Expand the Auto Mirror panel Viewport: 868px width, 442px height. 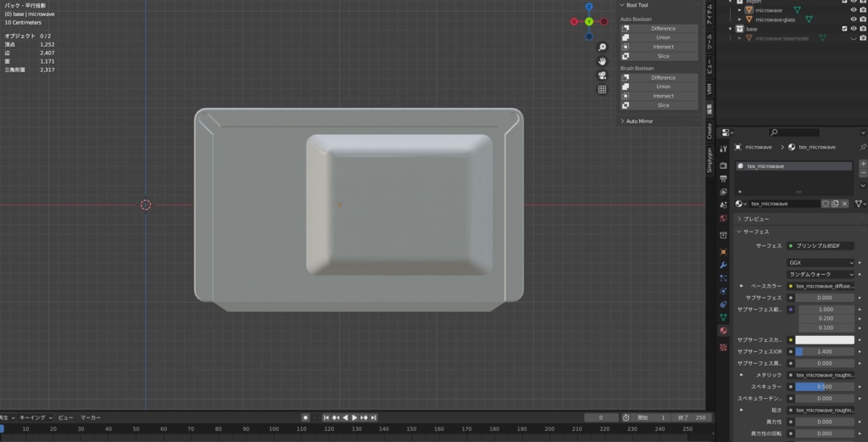[x=622, y=121]
